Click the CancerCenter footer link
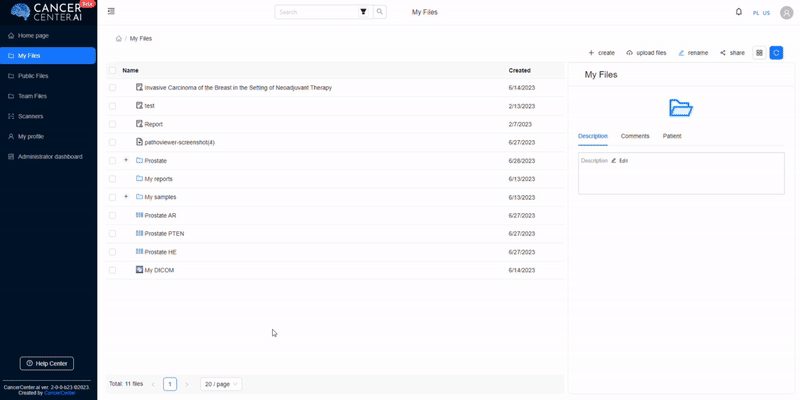 tap(60, 393)
